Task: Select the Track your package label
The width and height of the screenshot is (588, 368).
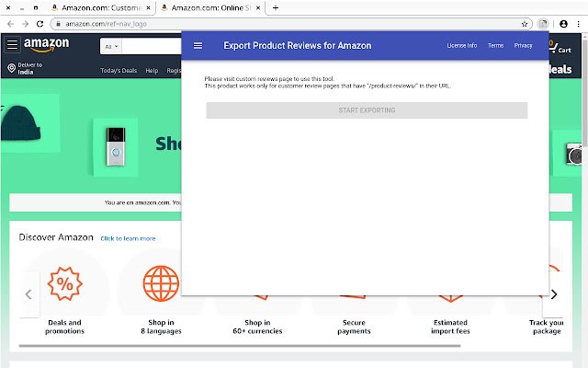Action: tap(547, 327)
